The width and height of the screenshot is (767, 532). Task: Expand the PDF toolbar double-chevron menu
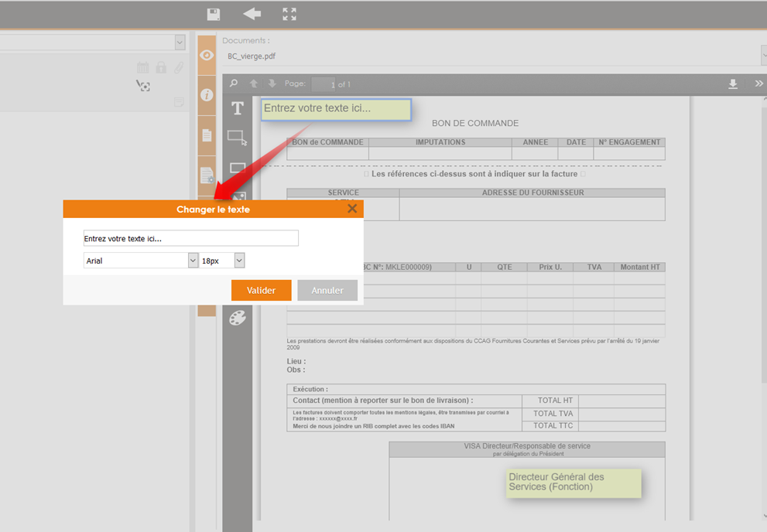point(758,84)
